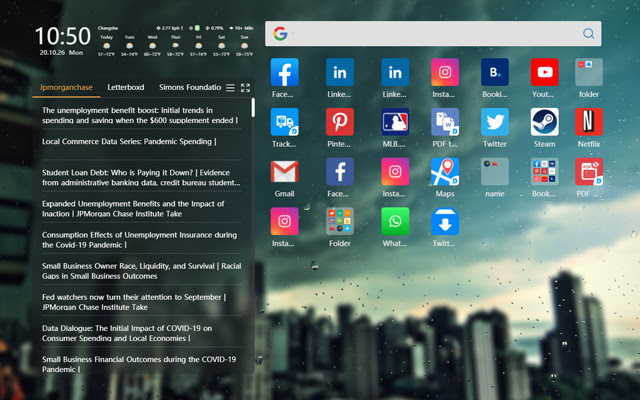Open the light-blue Facebook shortcut beside LinkedIn
640x400 pixels.
pos(284,72)
